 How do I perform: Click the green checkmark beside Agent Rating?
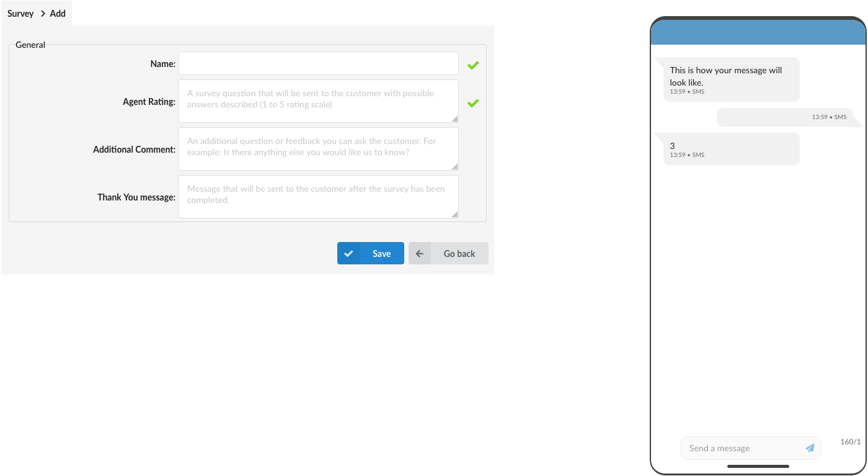[x=473, y=104]
